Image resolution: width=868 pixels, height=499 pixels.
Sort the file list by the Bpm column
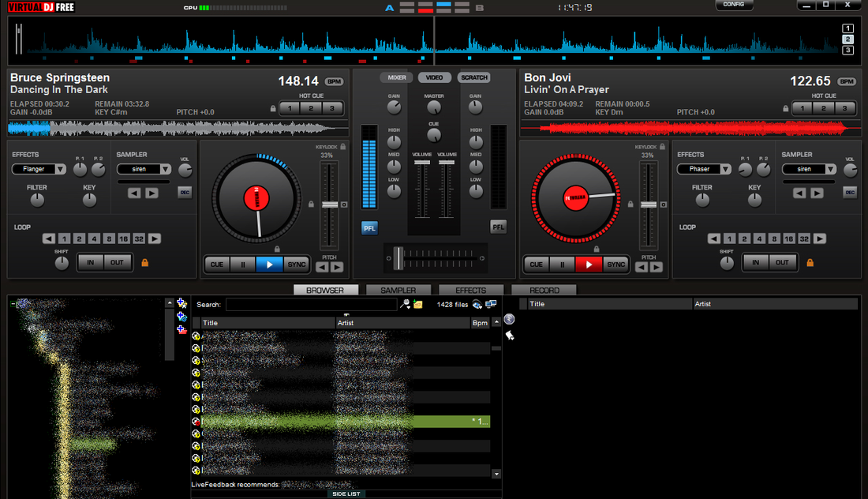(480, 323)
